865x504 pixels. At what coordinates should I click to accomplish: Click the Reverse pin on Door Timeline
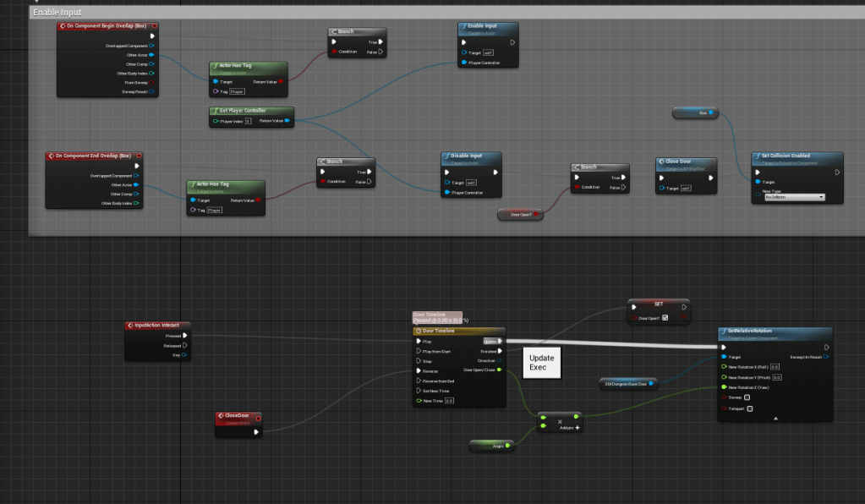point(418,370)
